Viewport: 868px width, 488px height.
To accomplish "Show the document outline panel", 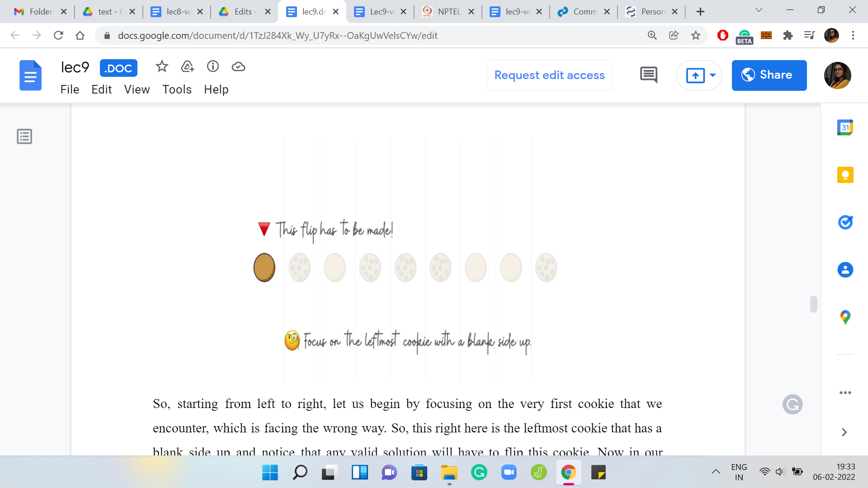I will pos(24,136).
